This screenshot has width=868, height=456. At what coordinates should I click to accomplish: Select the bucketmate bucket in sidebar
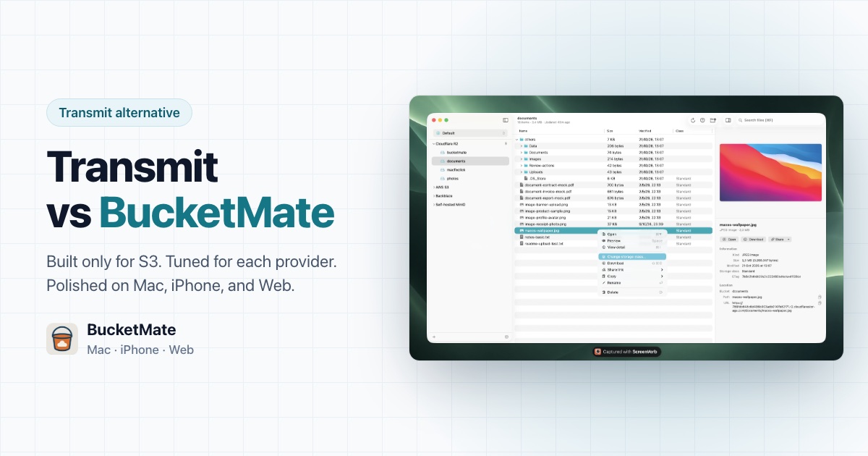pyautogui.click(x=470, y=153)
